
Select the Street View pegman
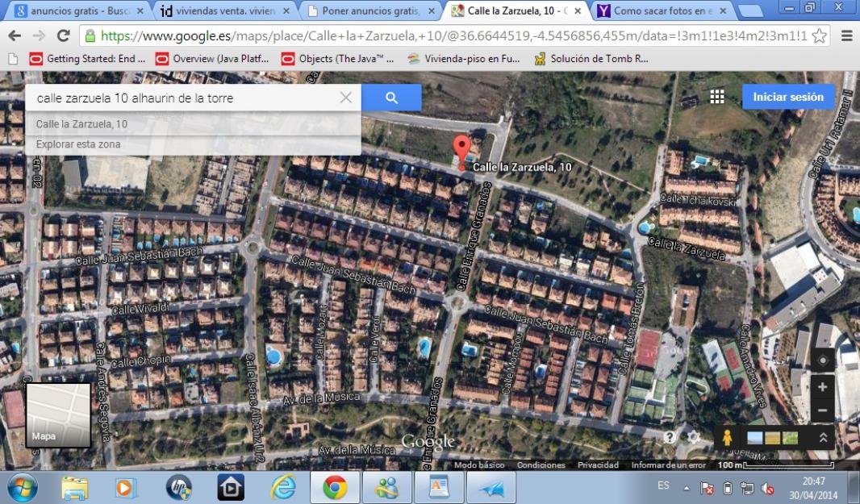tap(727, 437)
